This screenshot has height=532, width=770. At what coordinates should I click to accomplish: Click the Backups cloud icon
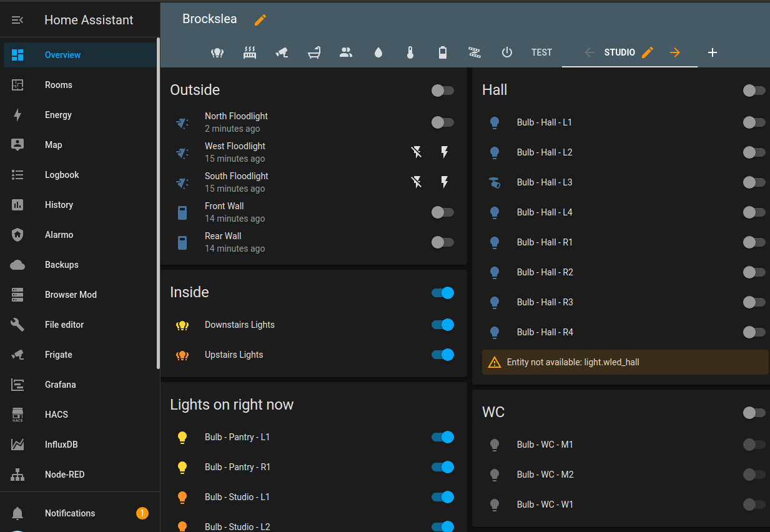[x=17, y=265]
